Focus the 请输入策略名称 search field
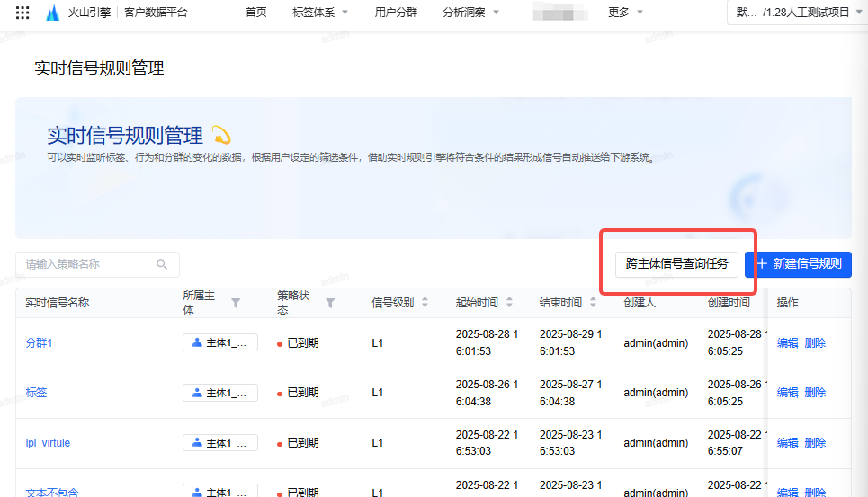 tap(97, 264)
